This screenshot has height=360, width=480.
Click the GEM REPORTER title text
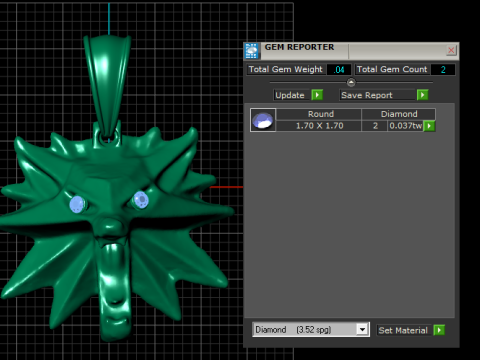coord(299,47)
